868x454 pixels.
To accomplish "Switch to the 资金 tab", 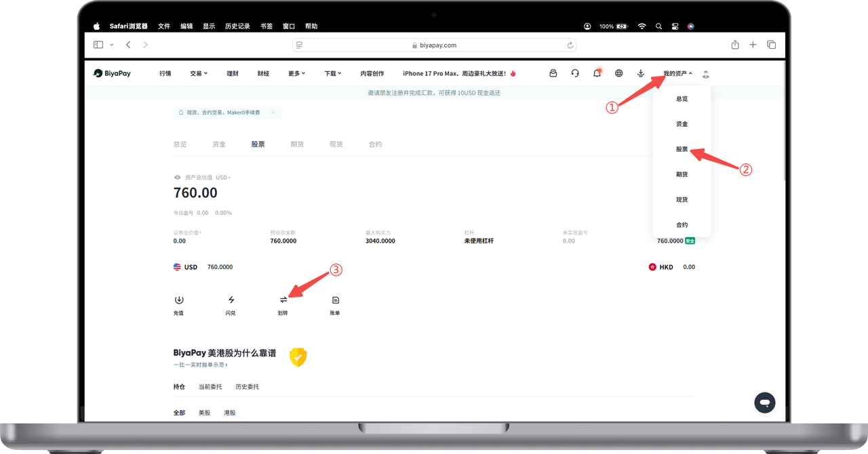I will click(219, 144).
